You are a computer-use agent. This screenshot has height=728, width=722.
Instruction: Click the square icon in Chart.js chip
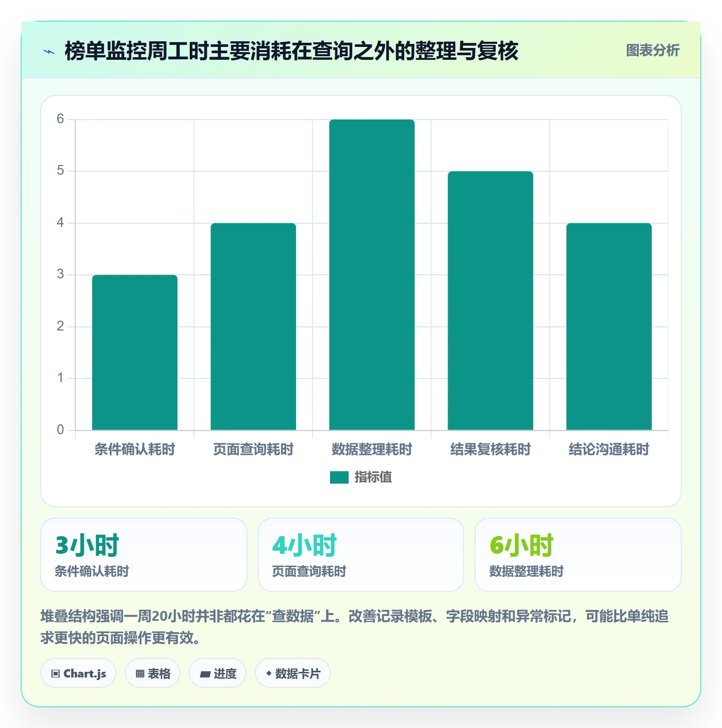coord(56,674)
